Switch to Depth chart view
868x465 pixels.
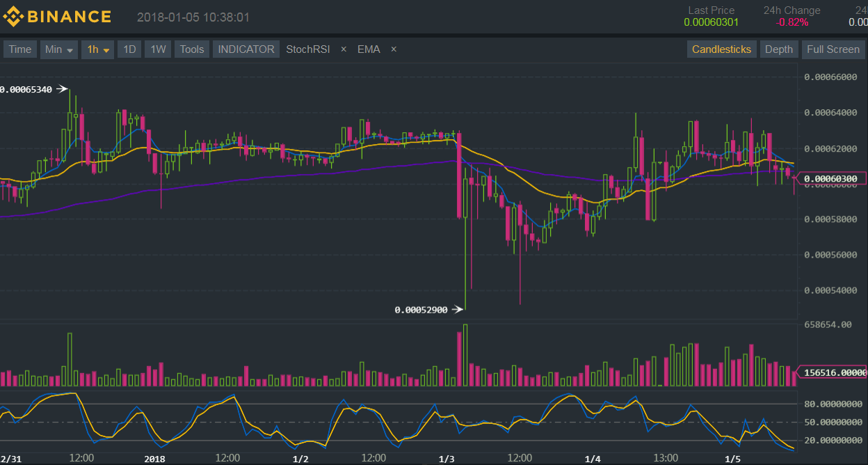pyautogui.click(x=778, y=49)
